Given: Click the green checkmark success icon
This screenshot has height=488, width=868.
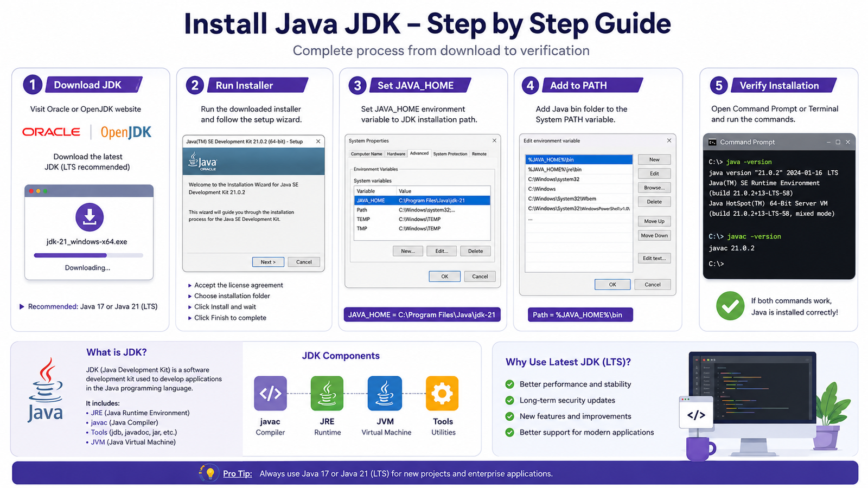Looking at the screenshot, I should point(730,306).
